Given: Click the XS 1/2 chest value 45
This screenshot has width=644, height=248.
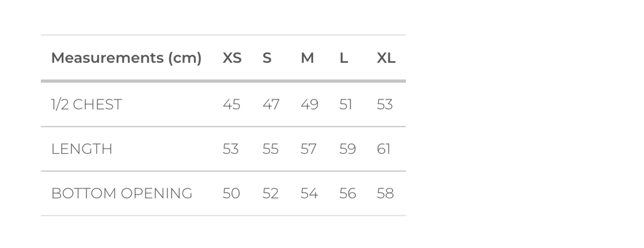Looking at the screenshot, I should point(231,104).
